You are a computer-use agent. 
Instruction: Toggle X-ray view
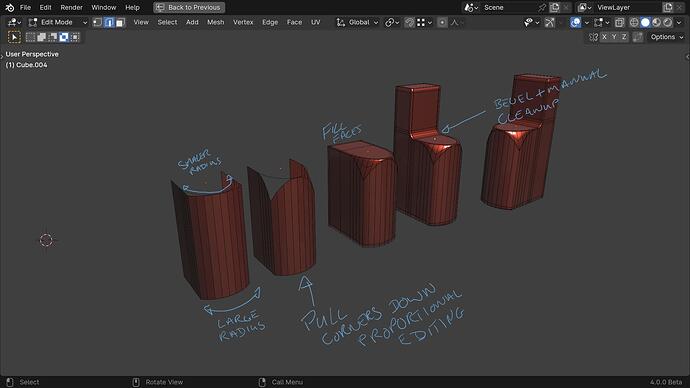pyautogui.click(x=619, y=22)
